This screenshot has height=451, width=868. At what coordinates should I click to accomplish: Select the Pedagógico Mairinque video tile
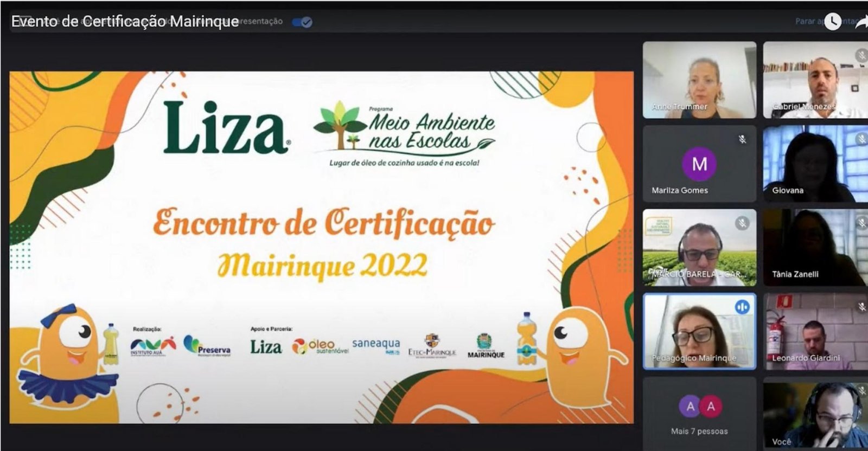coord(700,332)
